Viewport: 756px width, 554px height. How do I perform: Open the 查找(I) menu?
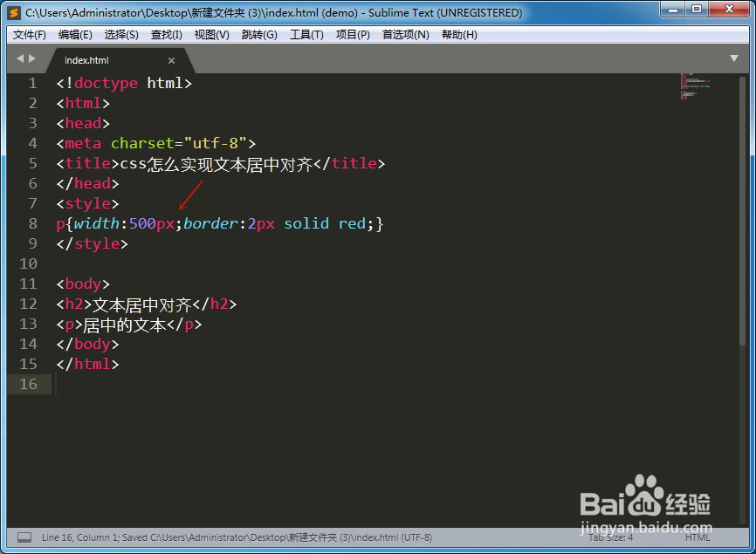coord(167,35)
